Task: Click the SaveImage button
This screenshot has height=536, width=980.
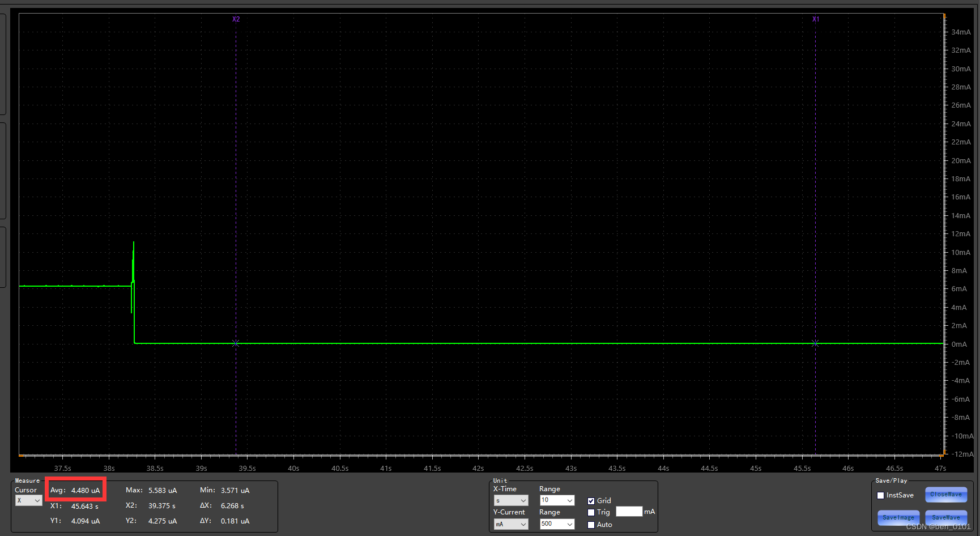Action: (x=898, y=517)
